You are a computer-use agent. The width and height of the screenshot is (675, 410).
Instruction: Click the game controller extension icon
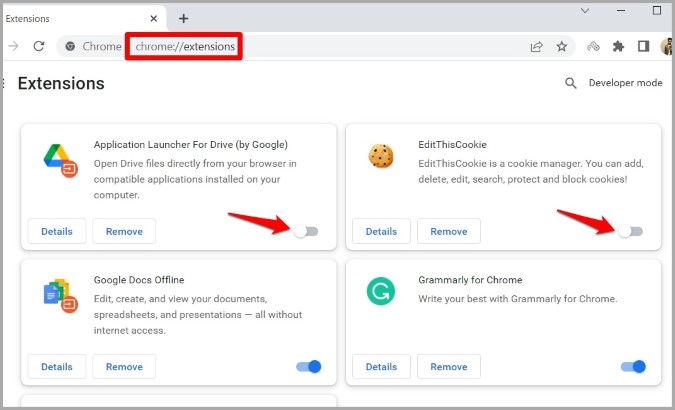coord(593,46)
